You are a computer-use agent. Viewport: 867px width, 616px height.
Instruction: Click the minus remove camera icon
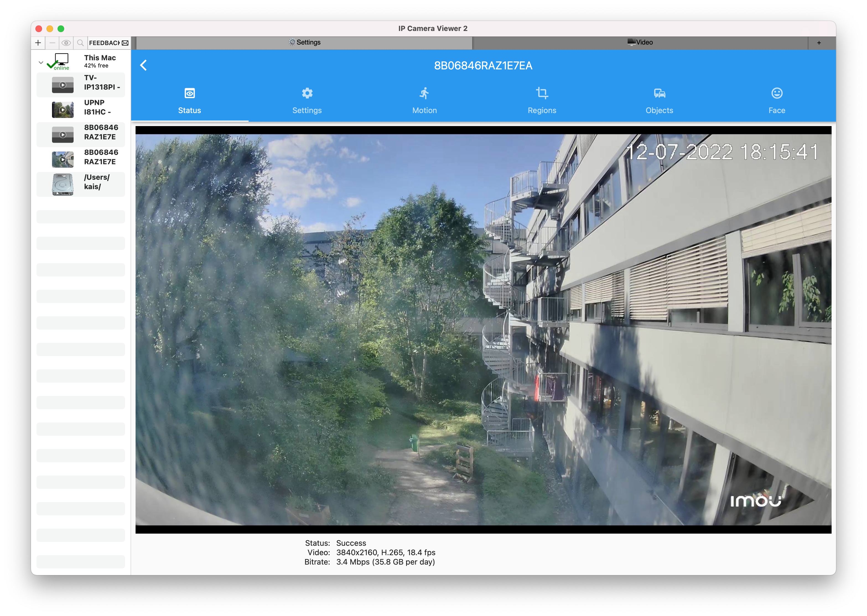tap(52, 43)
